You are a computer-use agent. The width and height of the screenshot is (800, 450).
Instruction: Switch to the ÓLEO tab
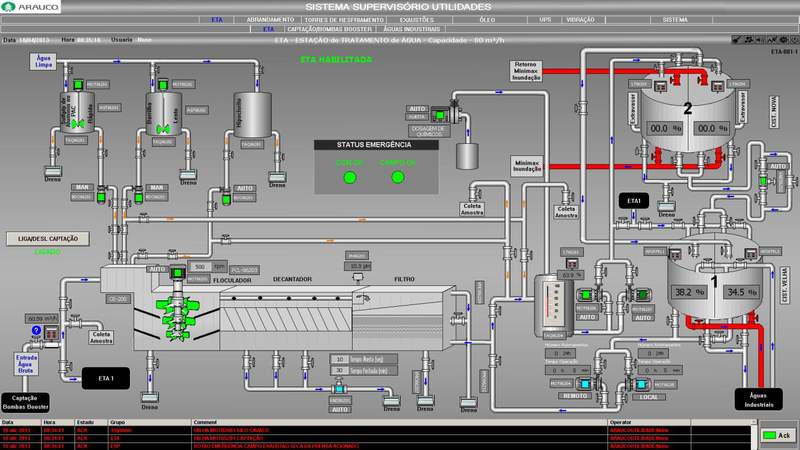click(487, 20)
